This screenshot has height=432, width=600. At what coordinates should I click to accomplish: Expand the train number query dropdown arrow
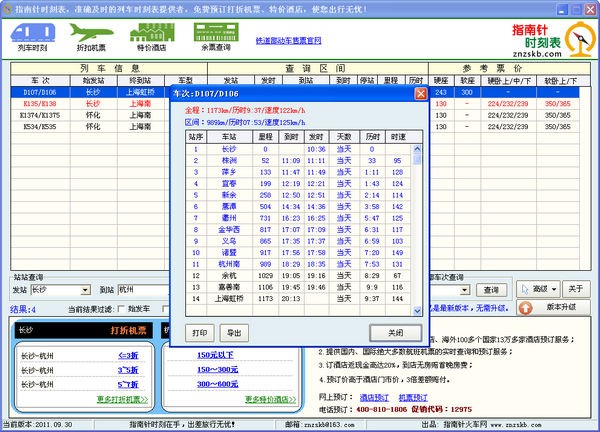[465, 290]
